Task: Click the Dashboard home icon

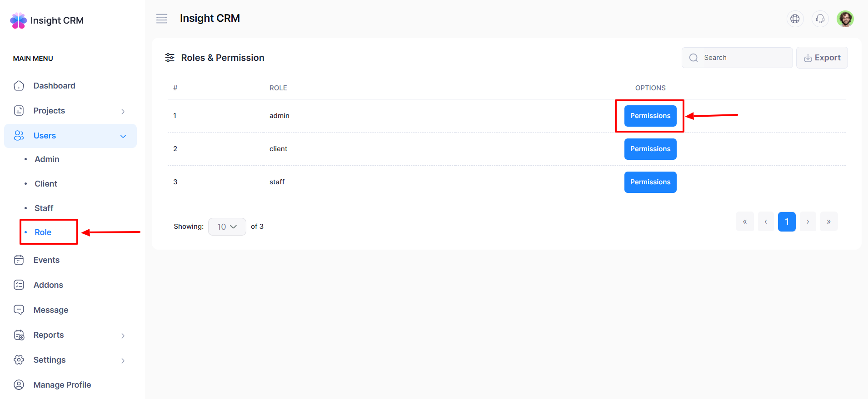Action: pos(19,86)
